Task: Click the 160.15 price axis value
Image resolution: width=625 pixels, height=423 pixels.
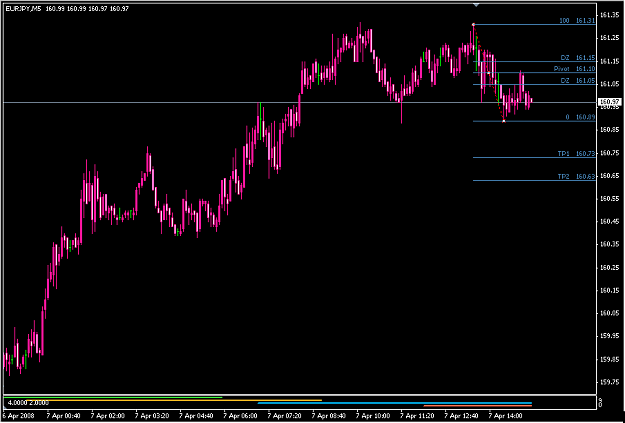Action: point(608,291)
